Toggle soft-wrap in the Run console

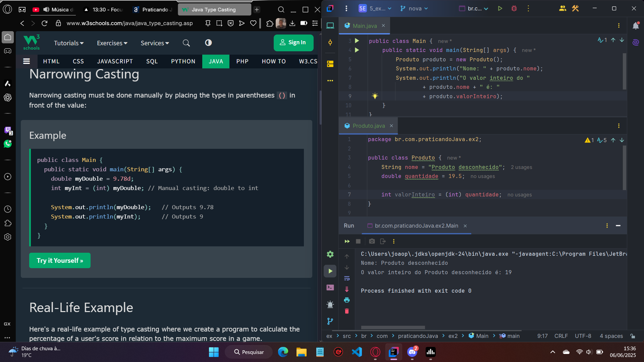(x=347, y=279)
